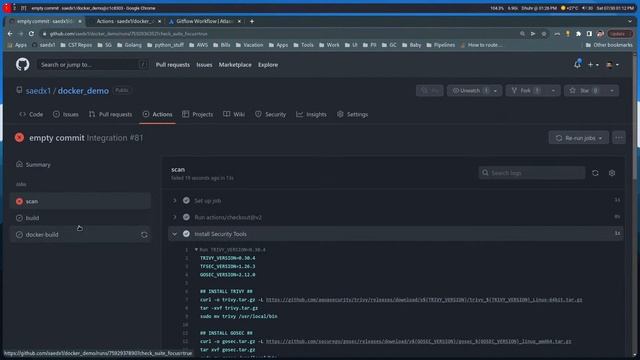This screenshot has width=640, height=360.
Task: Refresh the job logs
Action: 595,173
